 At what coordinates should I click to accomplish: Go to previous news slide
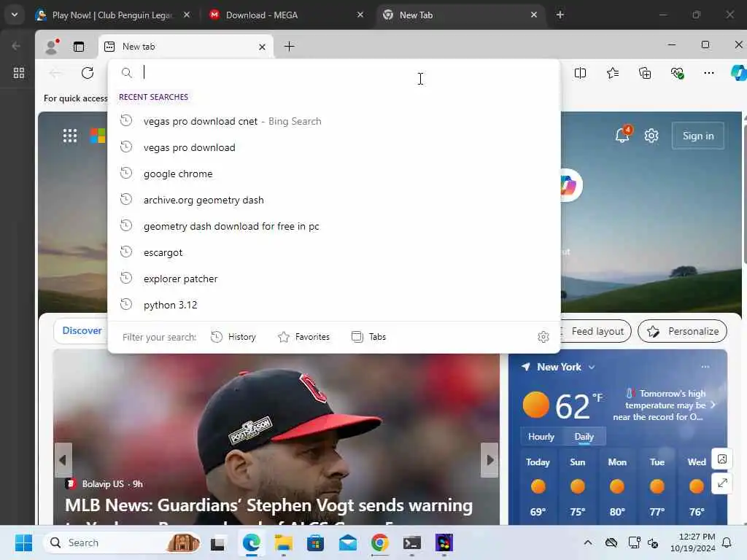click(63, 460)
